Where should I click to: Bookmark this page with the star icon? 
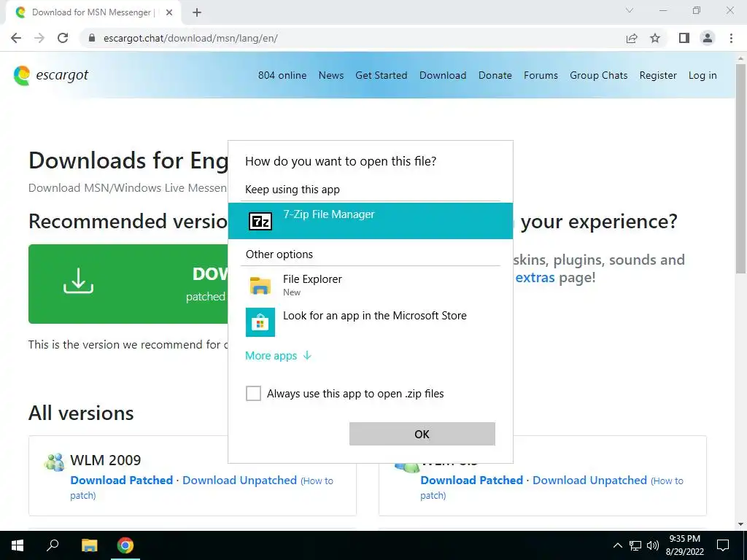(655, 38)
